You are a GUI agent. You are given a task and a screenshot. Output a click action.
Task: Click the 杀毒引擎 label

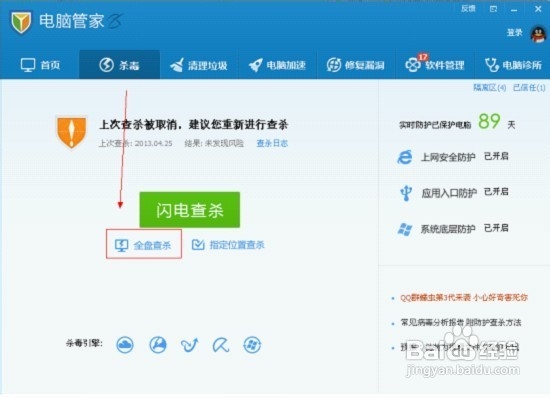pos(84,343)
